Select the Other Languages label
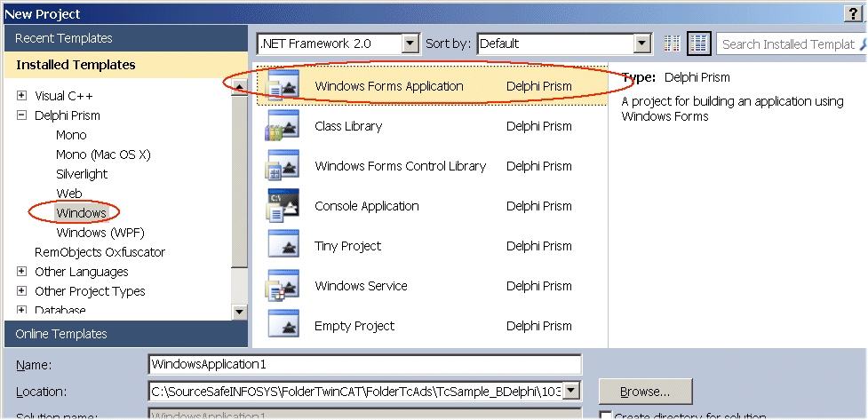The height and width of the screenshot is (420, 868). tap(82, 272)
